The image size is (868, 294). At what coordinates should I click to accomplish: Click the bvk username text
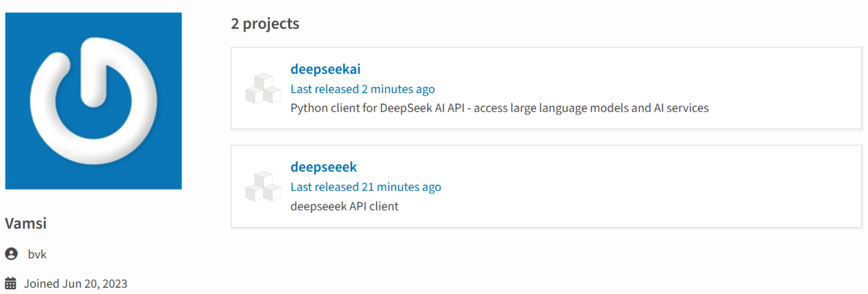click(37, 254)
